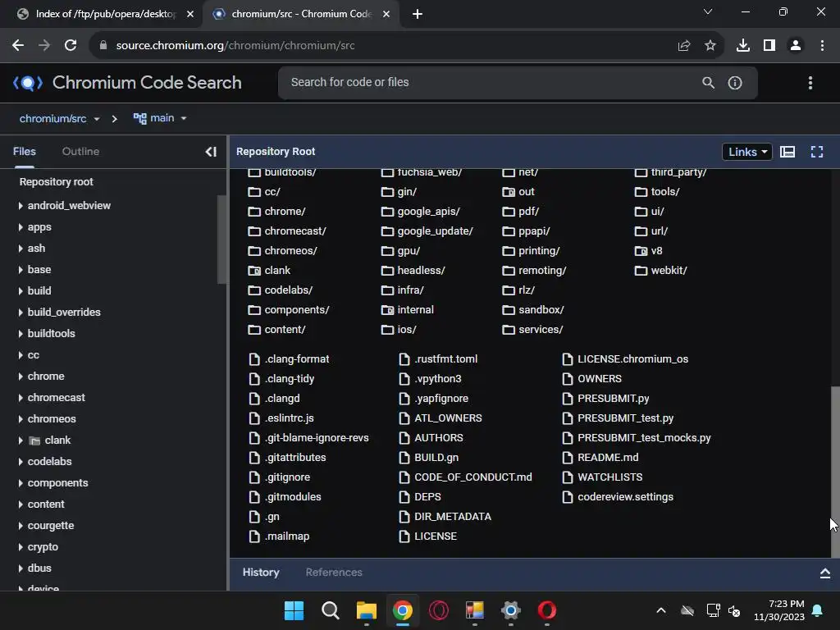Screen dimensions: 840x630
Task: Expand the courgette tree node
Action: 21,526
